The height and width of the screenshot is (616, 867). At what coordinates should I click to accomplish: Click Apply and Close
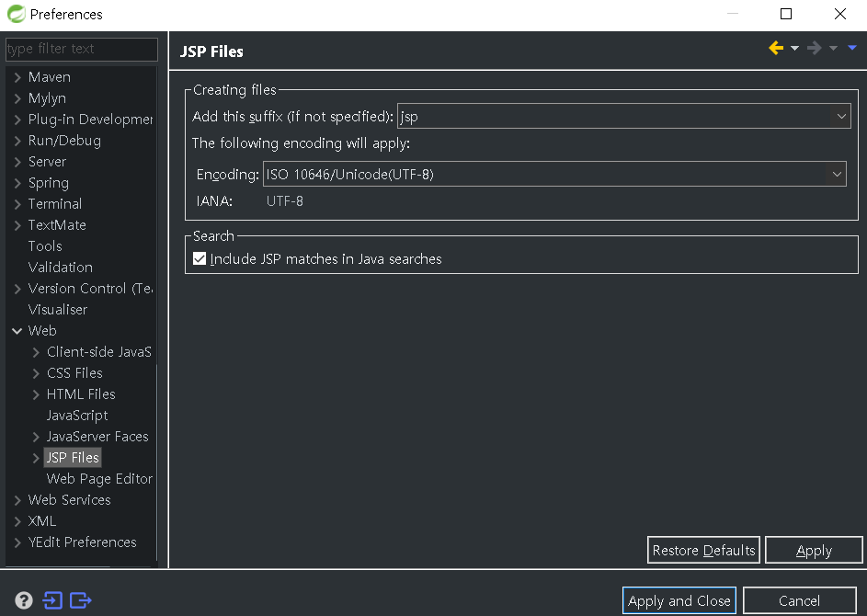click(x=679, y=600)
